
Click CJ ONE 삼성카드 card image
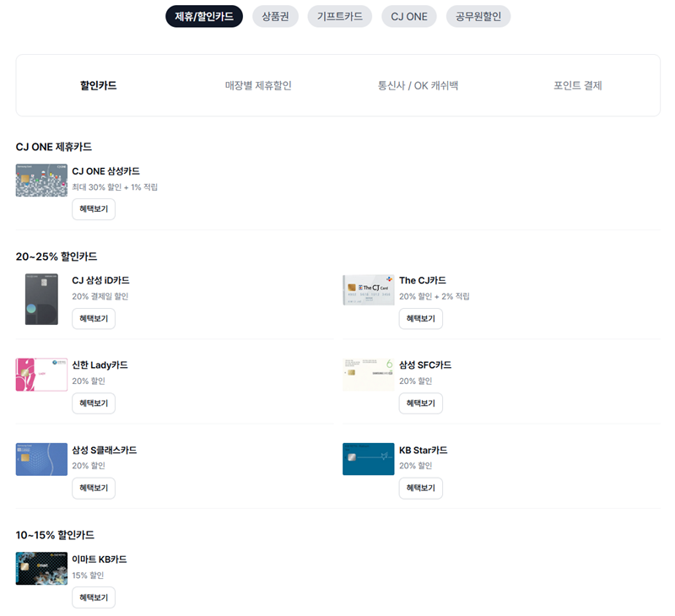click(x=41, y=180)
